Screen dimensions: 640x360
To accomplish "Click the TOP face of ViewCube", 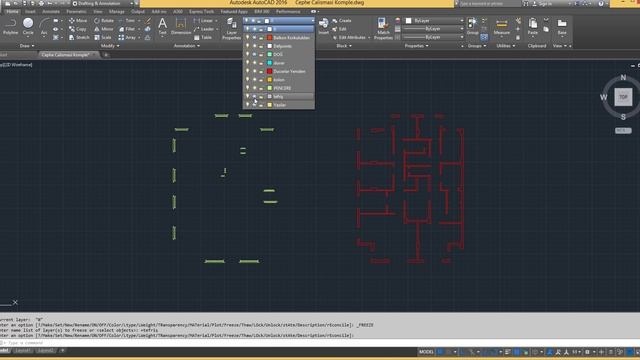I will pos(623,97).
